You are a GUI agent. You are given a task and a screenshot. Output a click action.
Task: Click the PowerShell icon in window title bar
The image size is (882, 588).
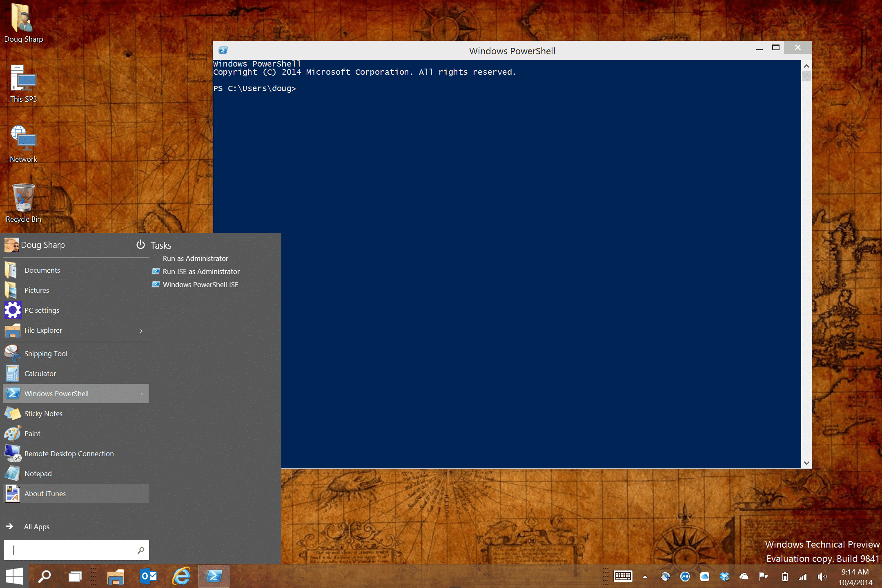[x=223, y=50]
